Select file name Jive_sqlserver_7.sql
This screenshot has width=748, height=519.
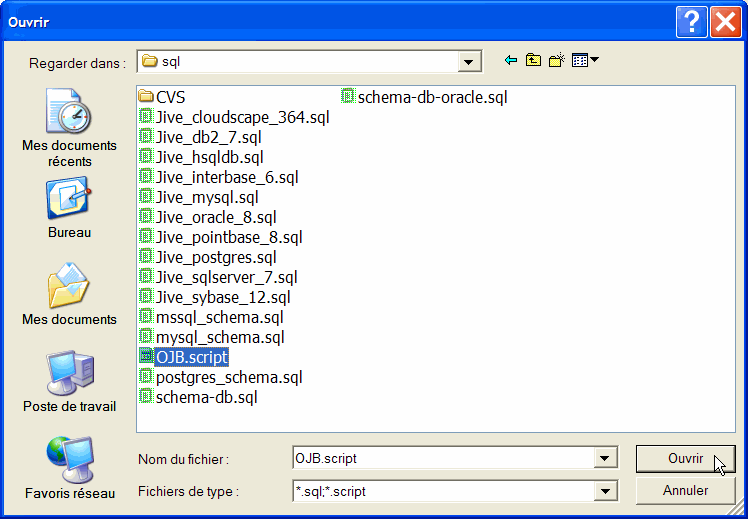click(x=227, y=278)
